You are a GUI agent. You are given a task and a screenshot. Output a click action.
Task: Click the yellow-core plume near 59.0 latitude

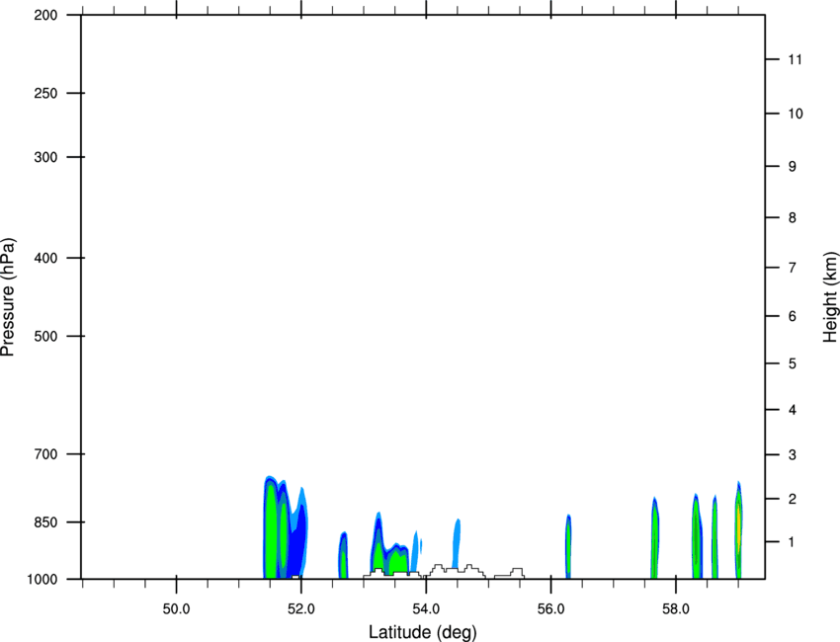739,530
